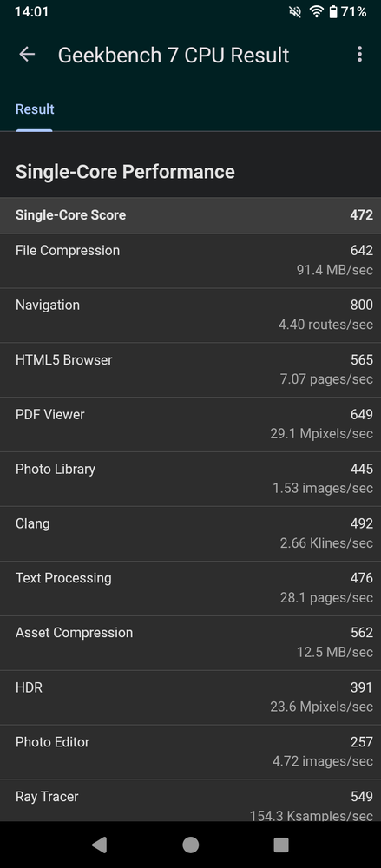Select the Text Processing result row
Viewport: 381px width, 868px height.
[x=191, y=589]
